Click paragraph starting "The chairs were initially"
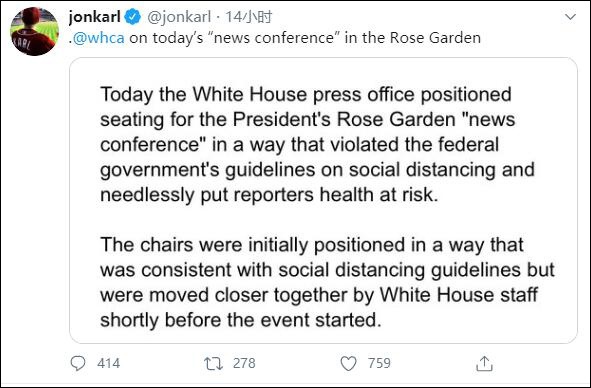This screenshot has width=591, height=388. (x=327, y=282)
